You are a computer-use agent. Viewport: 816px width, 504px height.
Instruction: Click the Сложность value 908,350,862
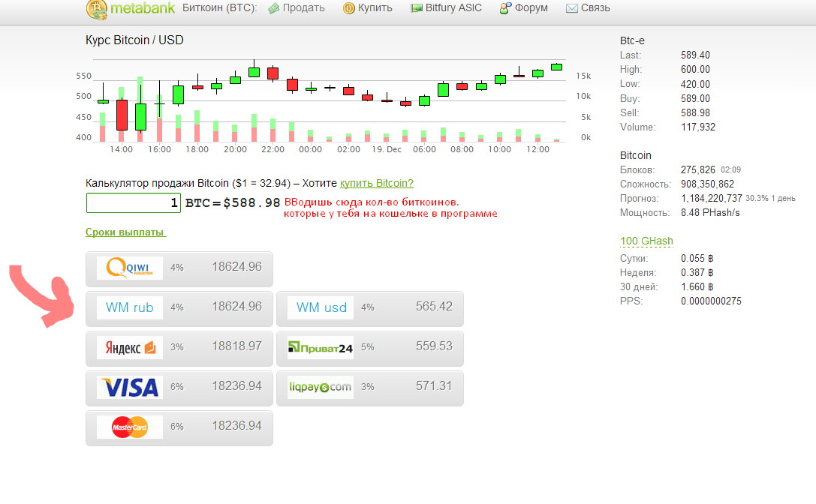click(707, 184)
